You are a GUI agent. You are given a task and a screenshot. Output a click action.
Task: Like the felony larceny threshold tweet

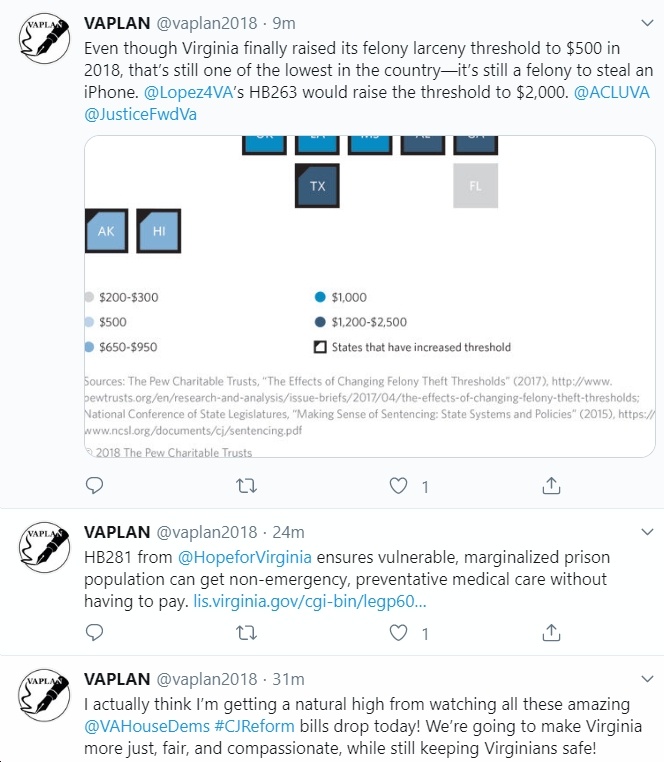pos(398,485)
